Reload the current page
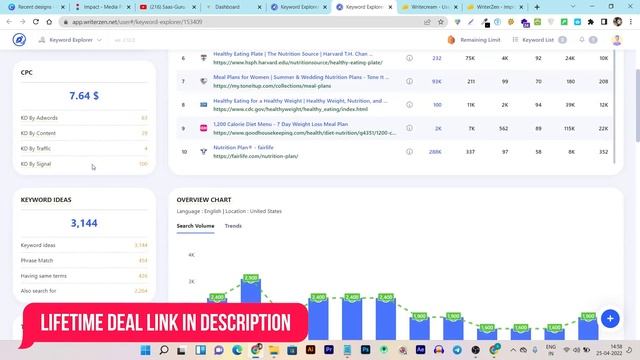Image resolution: width=640 pixels, height=360 pixels. point(36,22)
